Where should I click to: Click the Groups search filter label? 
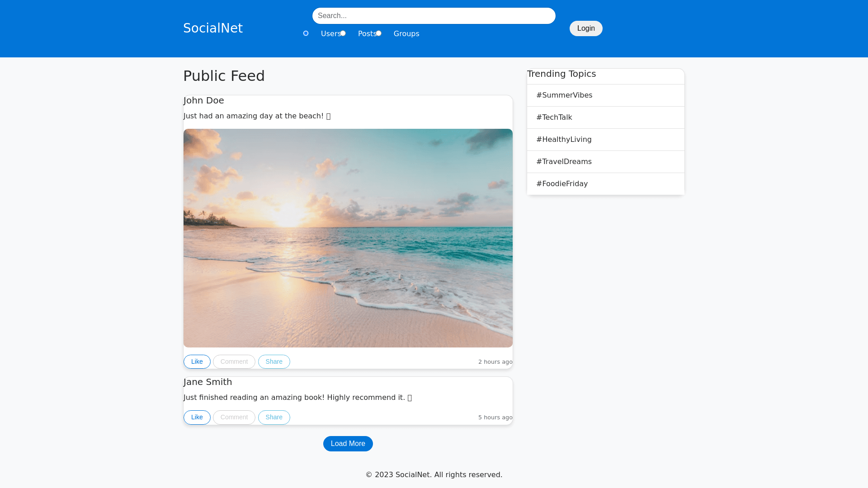406,34
